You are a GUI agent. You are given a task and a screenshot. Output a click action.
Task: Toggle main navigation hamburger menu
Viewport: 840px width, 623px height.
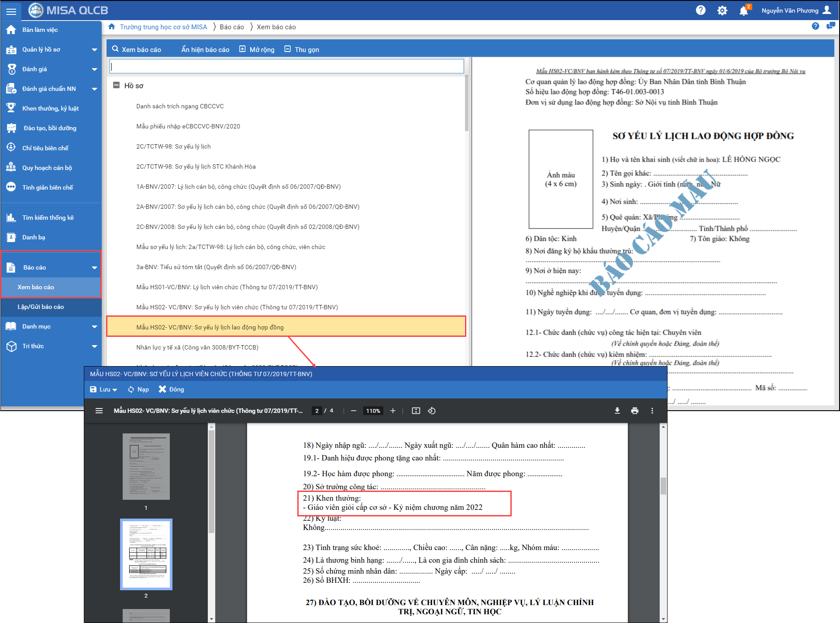tap(11, 11)
